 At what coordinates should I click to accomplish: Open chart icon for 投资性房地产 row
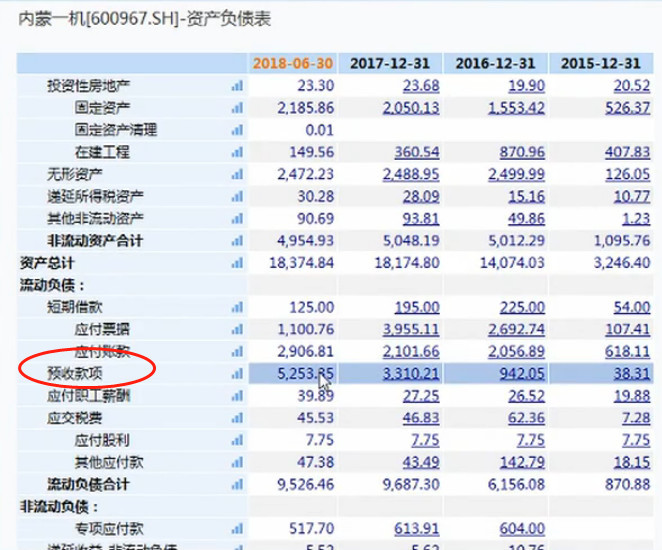click(237, 86)
